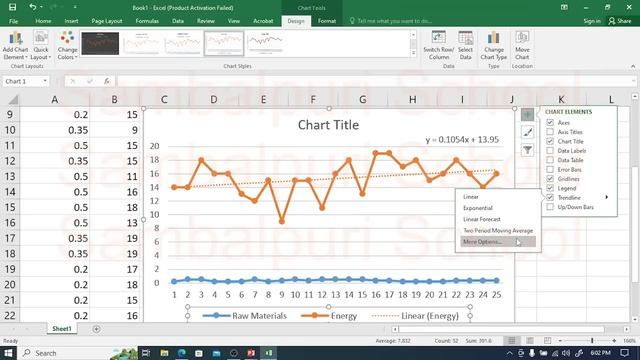Open Change Colors palette
Screen dimensions: 640x360
67,46
